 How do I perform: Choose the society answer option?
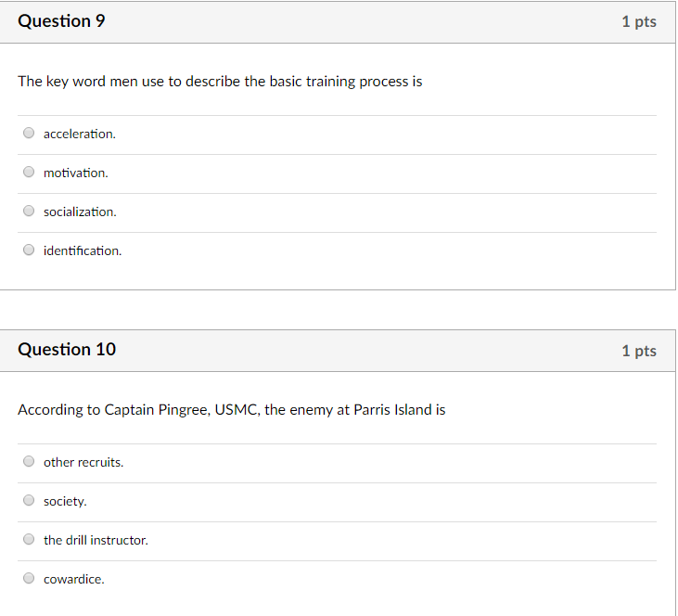pyautogui.click(x=29, y=500)
